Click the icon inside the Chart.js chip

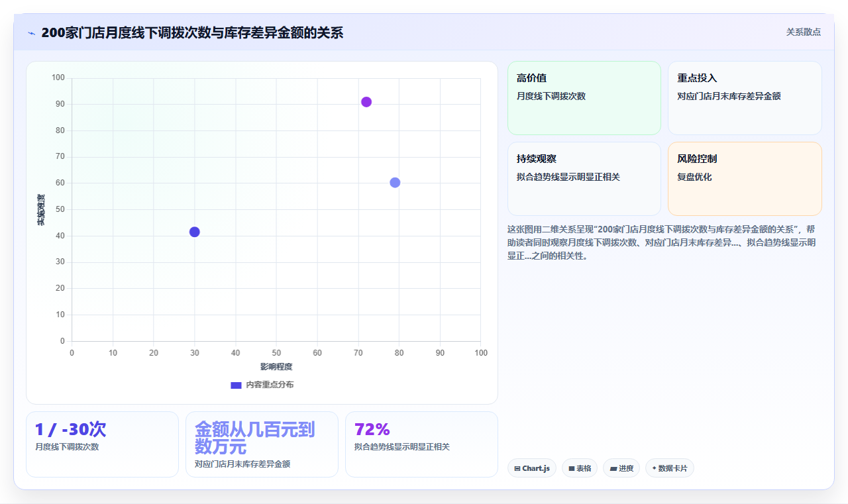tap(517, 468)
